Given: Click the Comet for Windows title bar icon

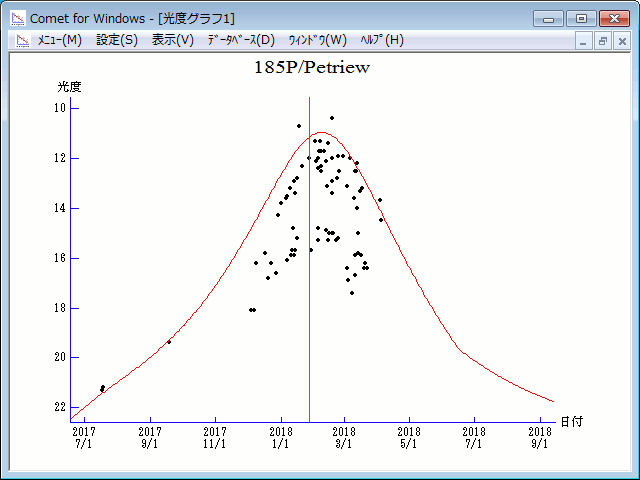Looking at the screenshot, I should [x=18, y=17].
